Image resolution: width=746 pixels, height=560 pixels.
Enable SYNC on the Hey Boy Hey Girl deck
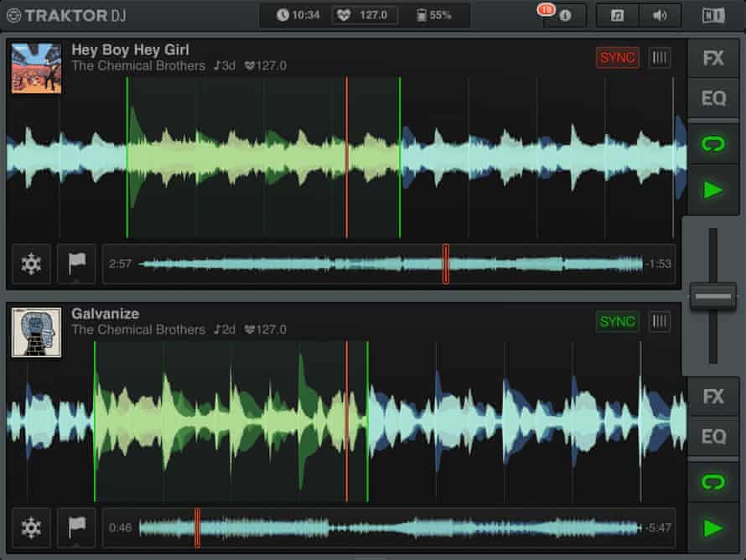click(616, 58)
